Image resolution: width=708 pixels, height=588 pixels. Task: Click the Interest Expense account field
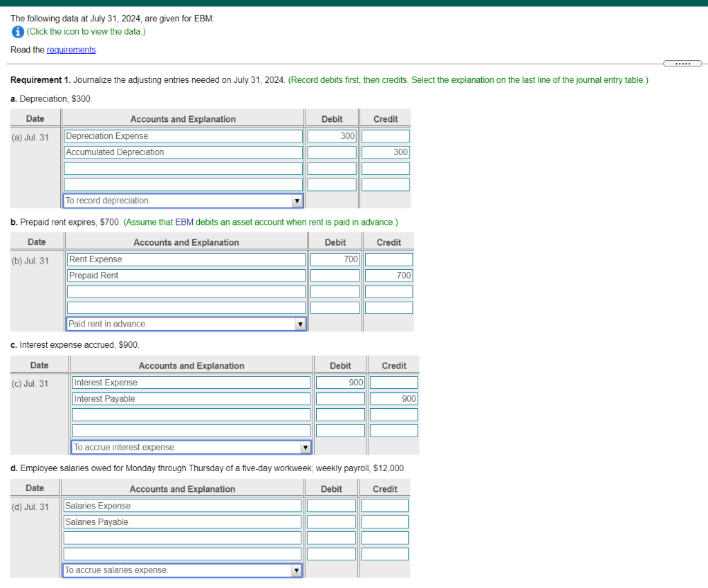(x=192, y=383)
